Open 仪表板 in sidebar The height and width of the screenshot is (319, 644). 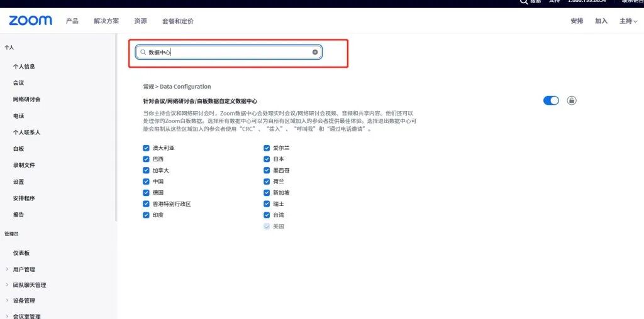21,253
